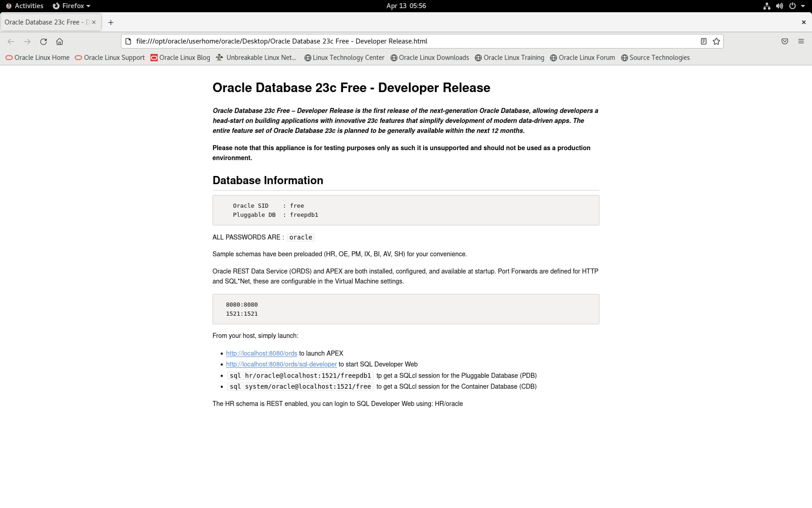Open Oracle Linux Forum bookmark
The height and width of the screenshot is (508, 812).
pyautogui.click(x=582, y=57)
